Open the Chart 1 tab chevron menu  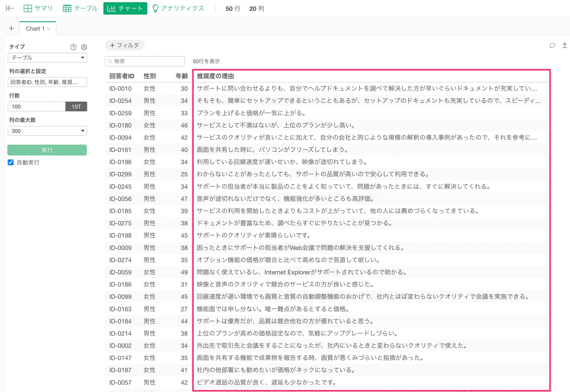click(49, 29)
